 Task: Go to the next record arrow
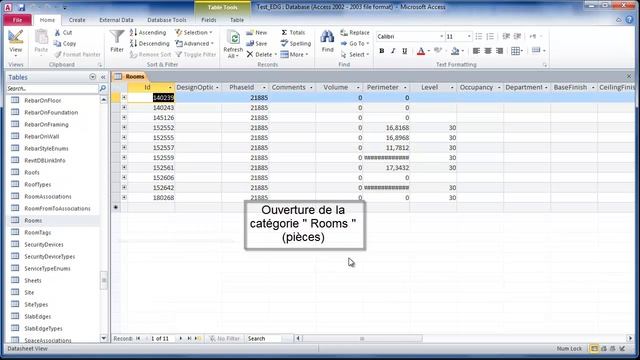tap(181, 338)
